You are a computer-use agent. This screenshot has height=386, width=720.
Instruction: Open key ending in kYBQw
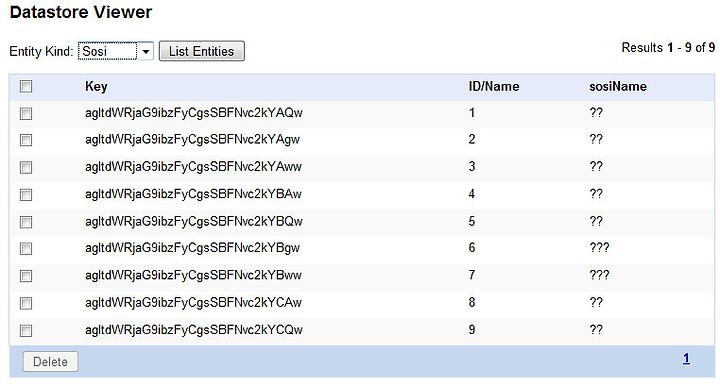pos(194,221)
